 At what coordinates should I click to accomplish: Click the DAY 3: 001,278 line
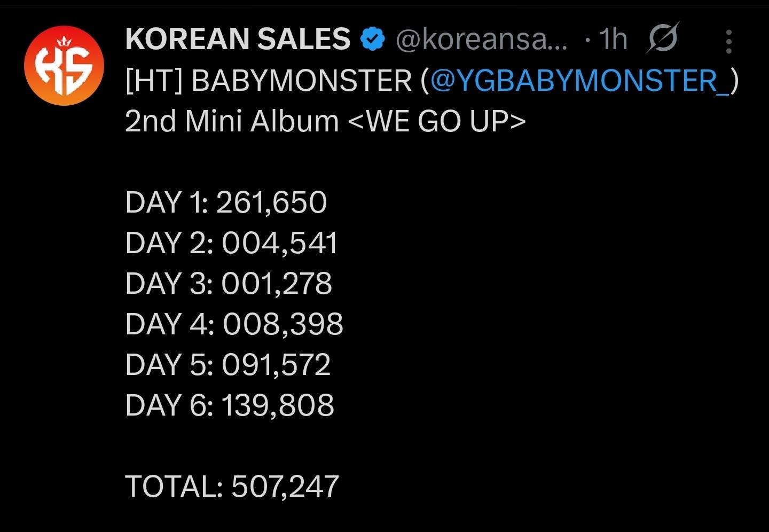click(x=229, y=284)
